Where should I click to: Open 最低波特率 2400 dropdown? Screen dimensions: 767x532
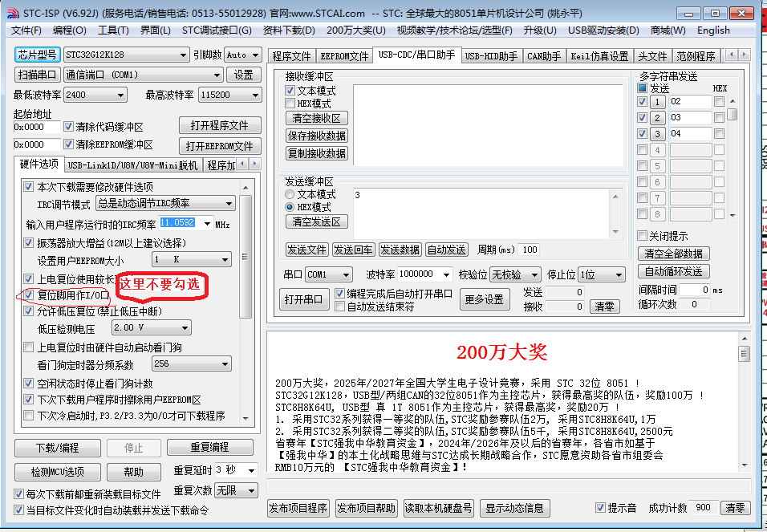(95, 95)
